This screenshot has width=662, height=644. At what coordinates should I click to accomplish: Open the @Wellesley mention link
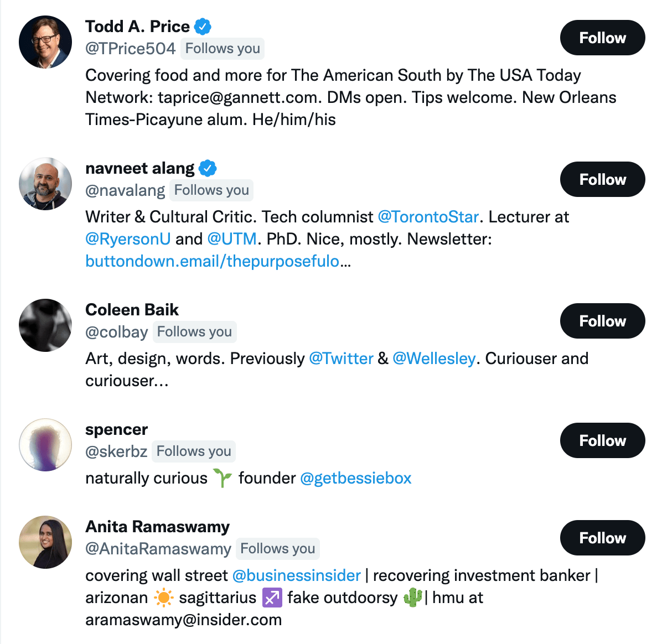(x=434, y=359)
